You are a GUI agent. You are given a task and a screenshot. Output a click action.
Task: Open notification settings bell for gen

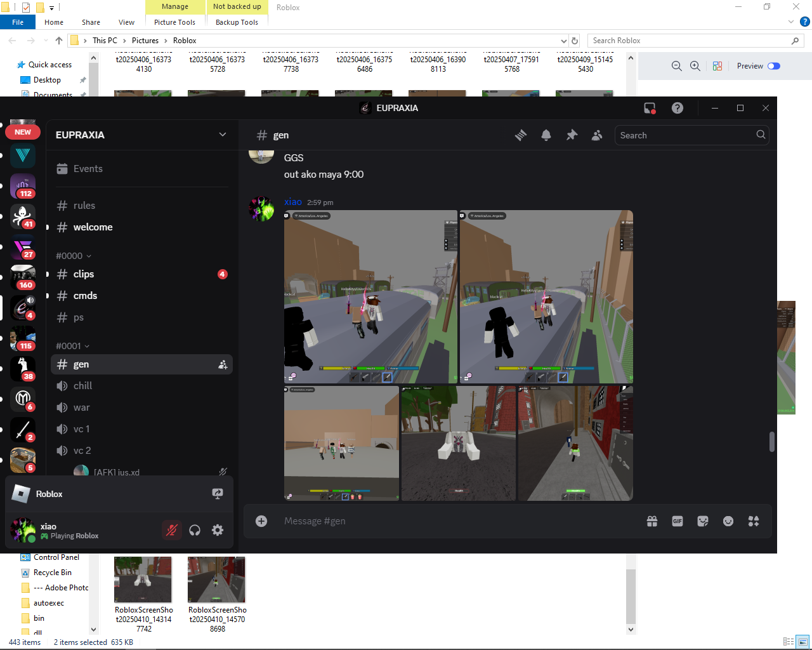[x=546, y=135]
